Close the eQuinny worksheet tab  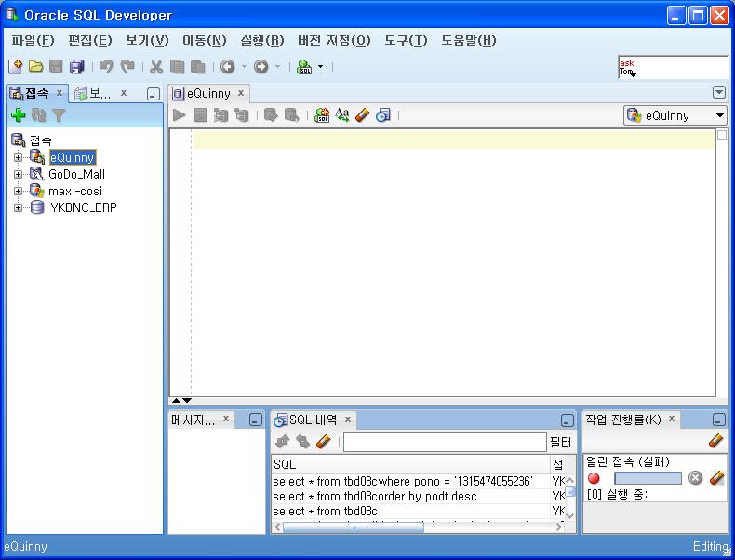[x=240, y=93]
